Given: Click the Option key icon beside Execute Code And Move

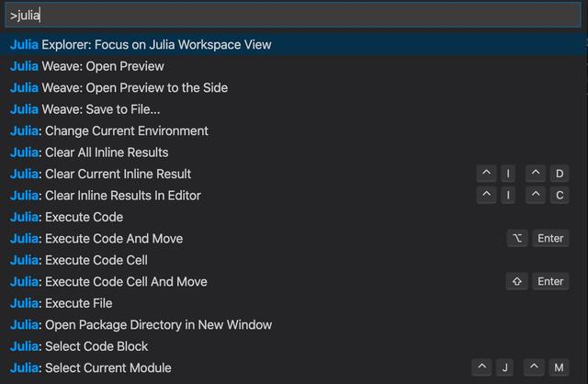Looking at the screenshot, I should tap(517, 239).
